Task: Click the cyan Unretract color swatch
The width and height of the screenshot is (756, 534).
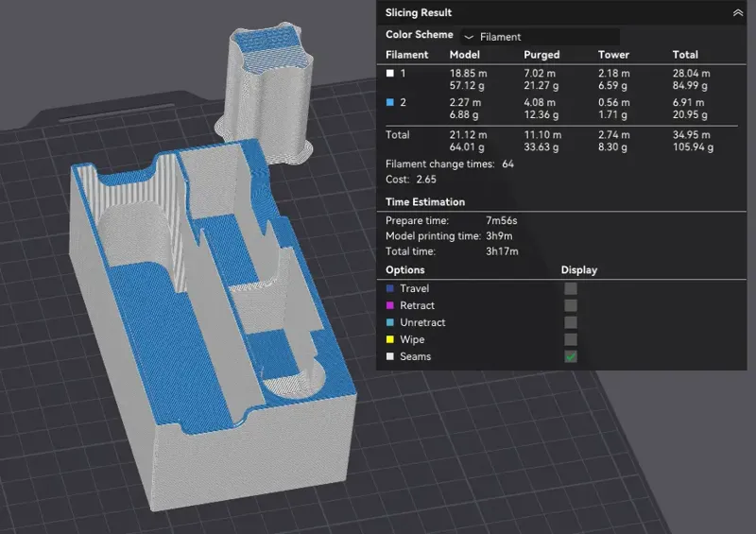Action: [x=390, y=322]
